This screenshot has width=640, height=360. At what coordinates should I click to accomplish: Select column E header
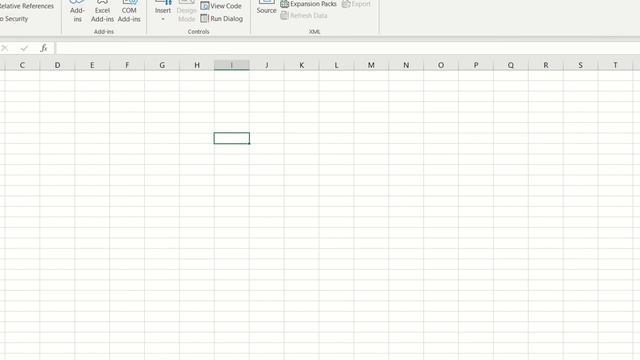click(x=92, y=65)
